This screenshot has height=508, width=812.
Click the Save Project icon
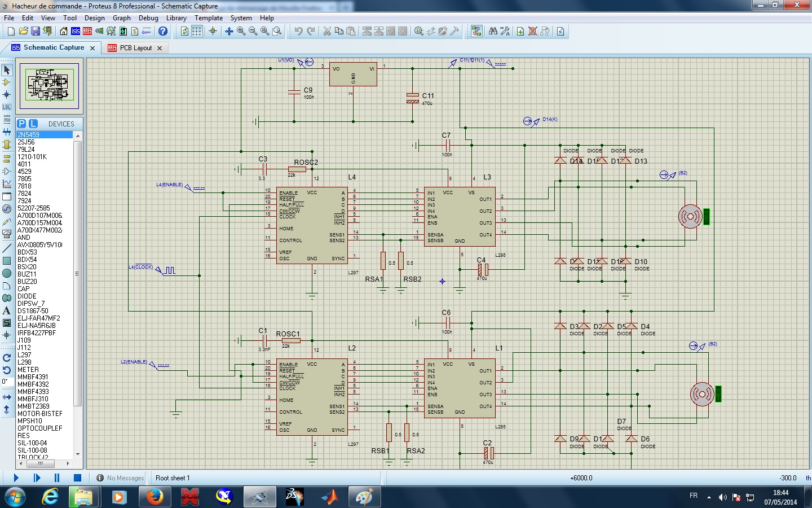pyautogui.click(x=35, y=32)
